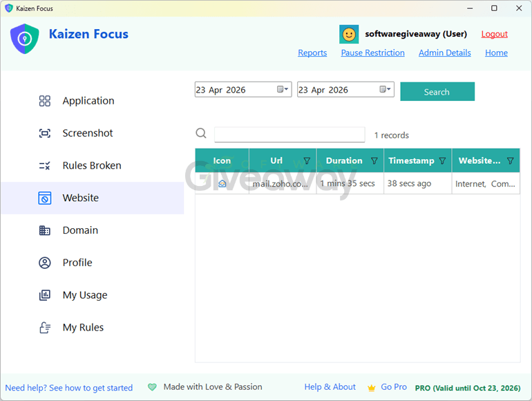The image size is (532, 401).
Task: Click the My Usage chart icon
Action: pyautogui.click(x=45, y=295)
